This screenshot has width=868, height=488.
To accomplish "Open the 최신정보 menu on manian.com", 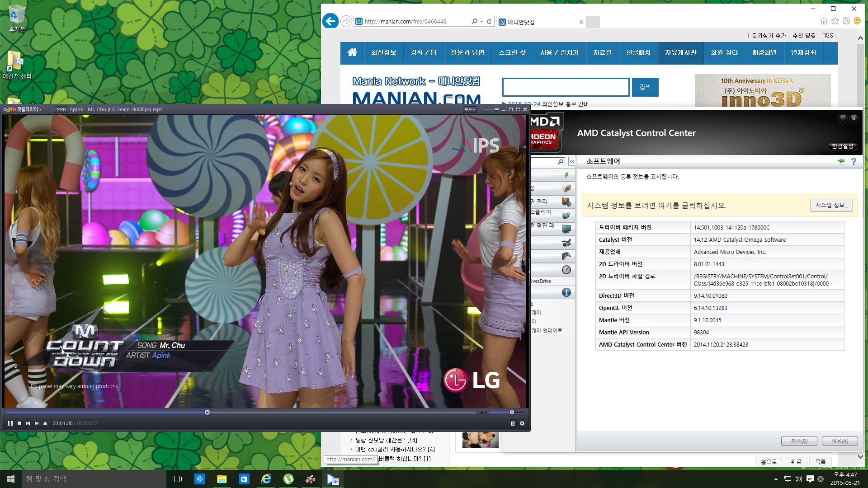I will point(383,53).
